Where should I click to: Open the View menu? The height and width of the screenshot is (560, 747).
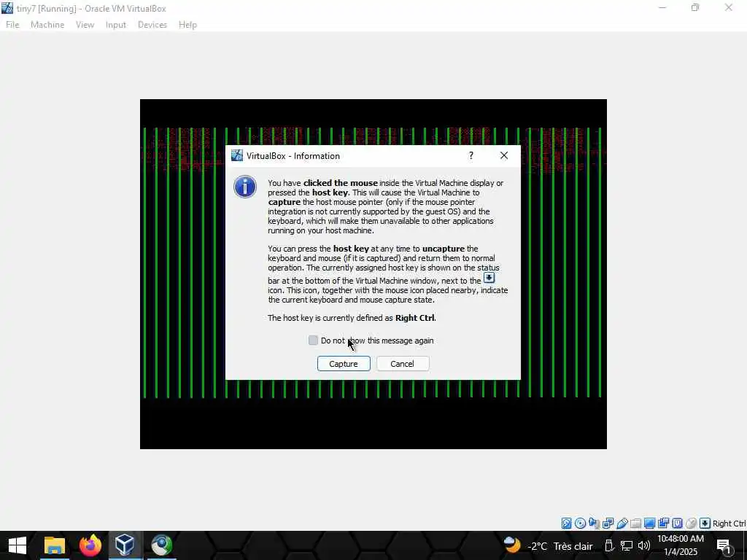[85, 25]
